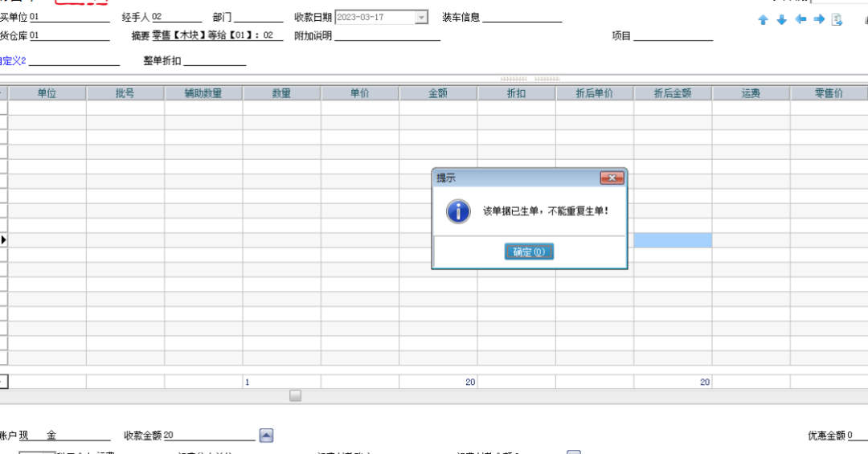
Task: Click the 数量 column header
Action: (x=281, y=93)
